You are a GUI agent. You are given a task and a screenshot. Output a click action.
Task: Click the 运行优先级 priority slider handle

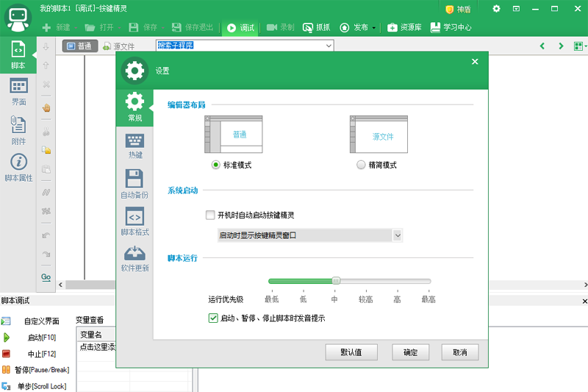(336, 280)
